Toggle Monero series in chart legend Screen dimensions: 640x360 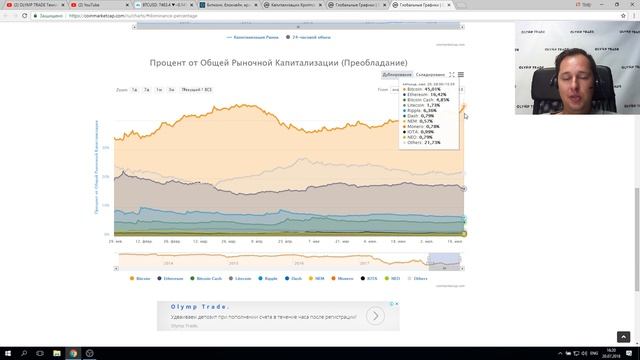click(342, 278)
